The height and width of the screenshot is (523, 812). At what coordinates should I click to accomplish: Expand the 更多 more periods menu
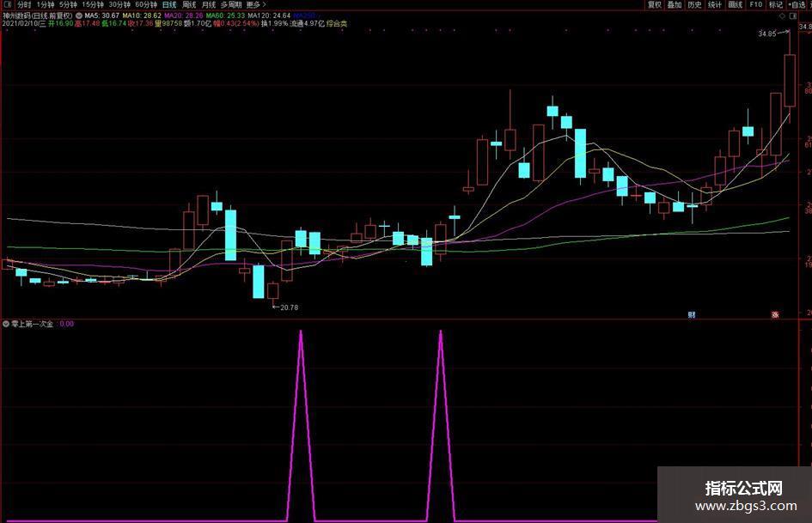point(256,4)
